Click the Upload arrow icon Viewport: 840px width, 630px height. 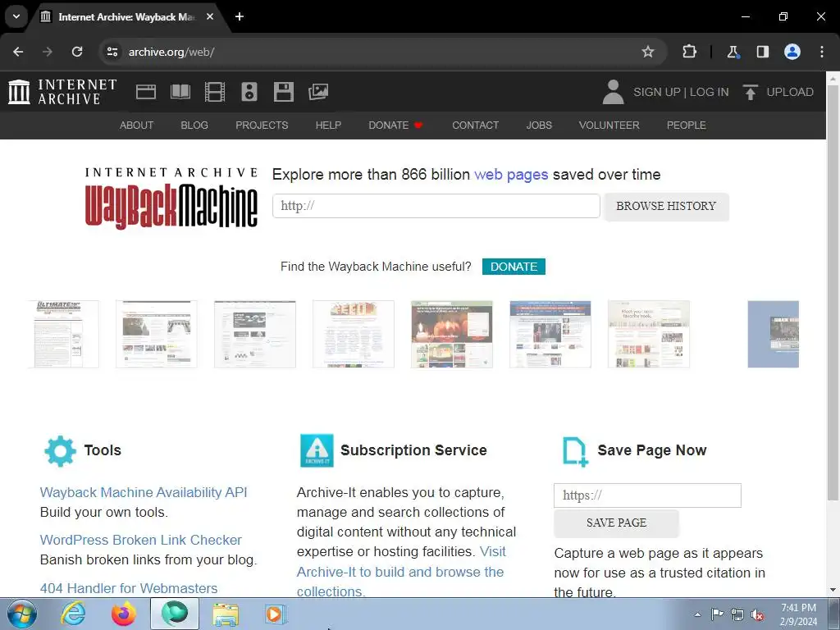coord(750,92)
